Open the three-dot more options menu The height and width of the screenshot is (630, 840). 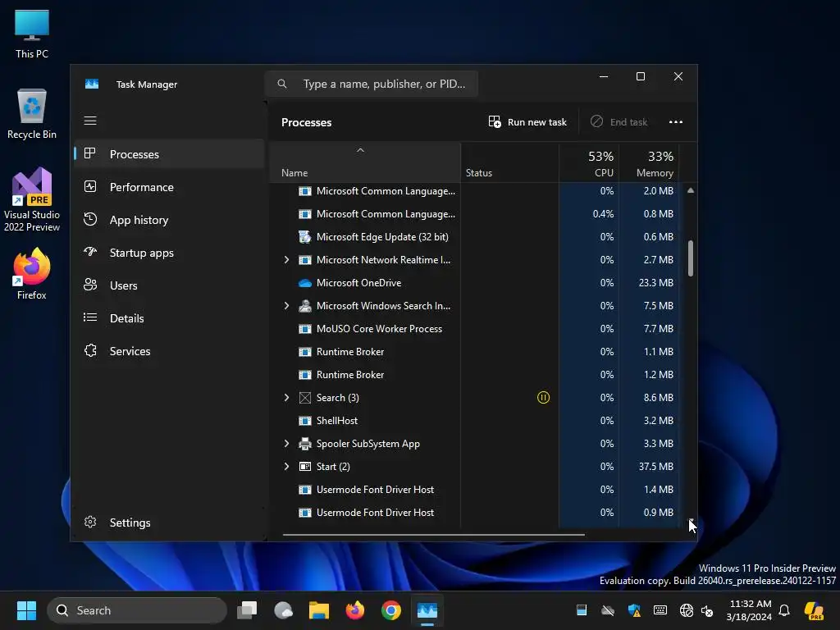[676, 122]
